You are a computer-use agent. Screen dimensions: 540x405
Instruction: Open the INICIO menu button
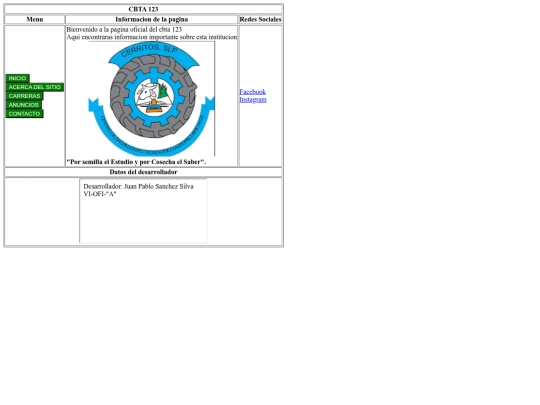tap(18, 78)
